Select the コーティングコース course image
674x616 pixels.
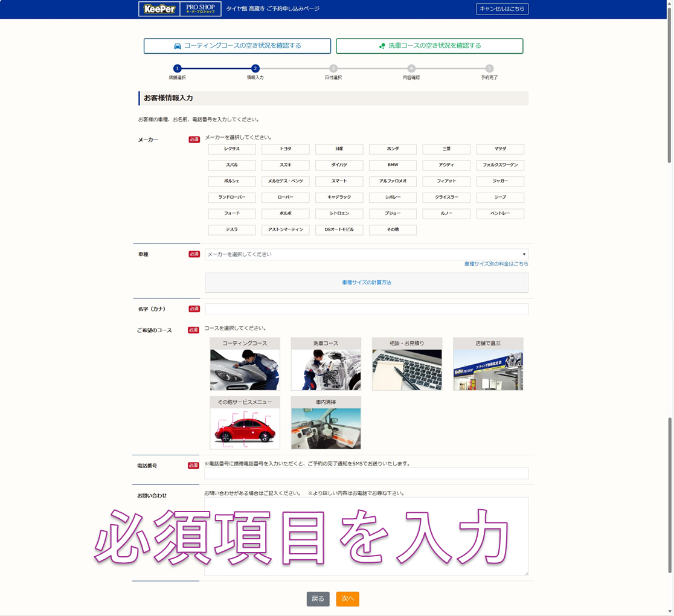coord(245,369)
